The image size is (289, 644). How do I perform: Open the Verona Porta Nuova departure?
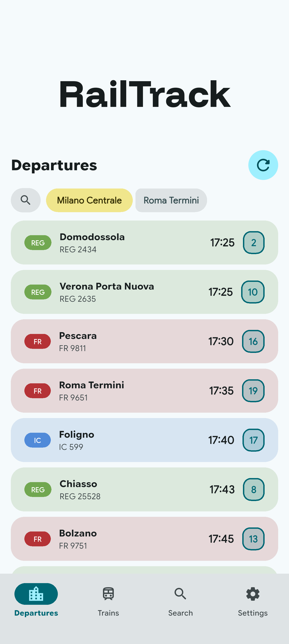pyautogui.click(x=144, y=292)
